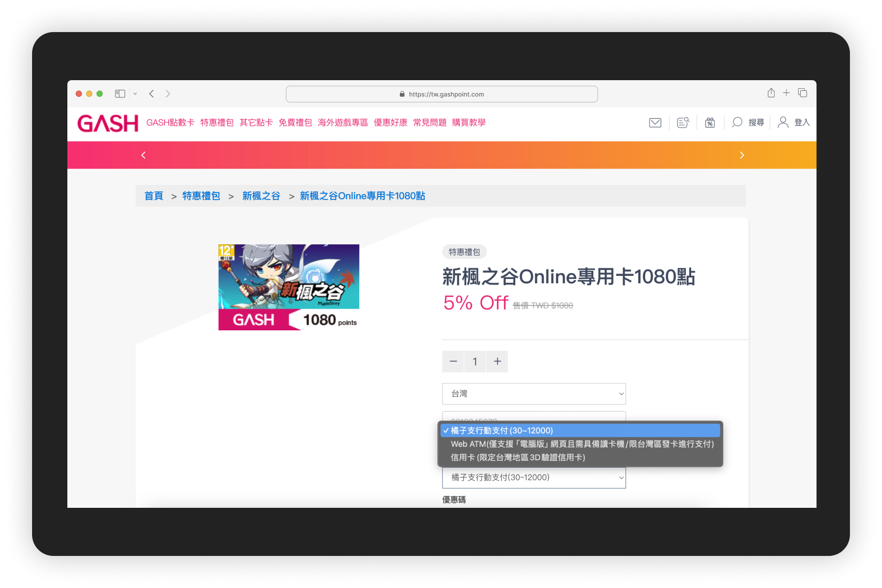The image size is (882, 588).
Task: Open 海外遊戲專區 menu item
Action: pyautogui.click(x=343, y=122)
